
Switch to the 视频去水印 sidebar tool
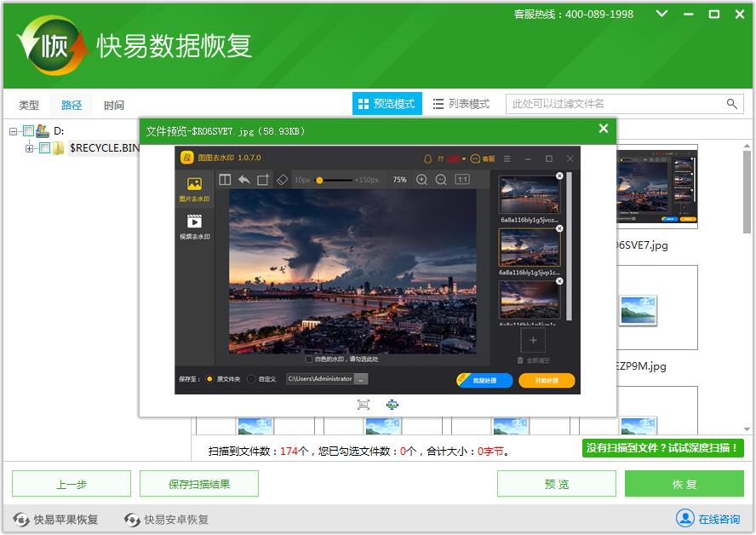pos(193,225)
